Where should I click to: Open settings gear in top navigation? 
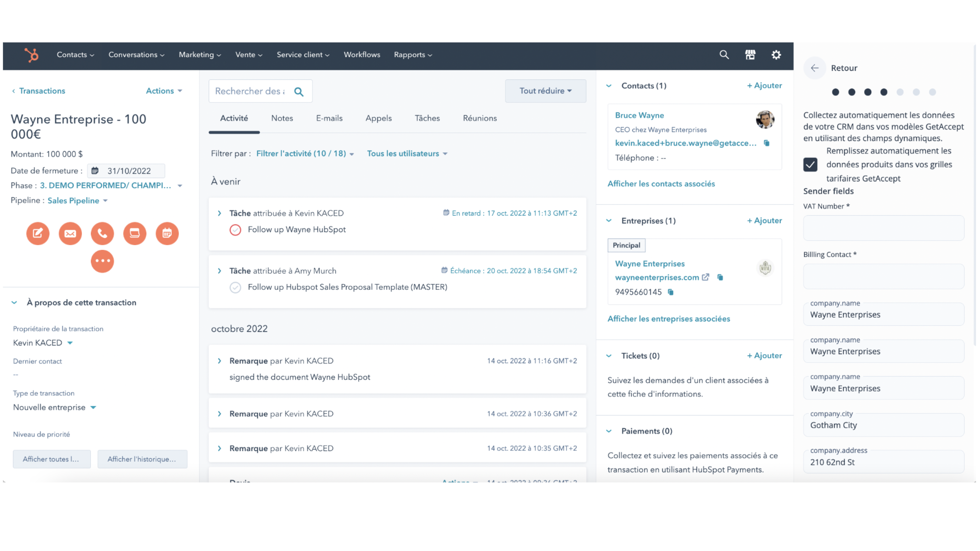point(776,55)
